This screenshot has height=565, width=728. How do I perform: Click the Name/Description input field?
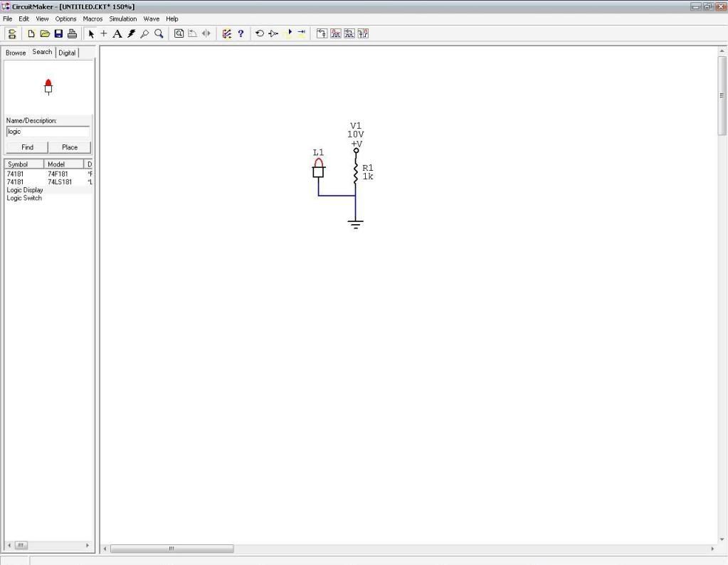click(46, 131)
